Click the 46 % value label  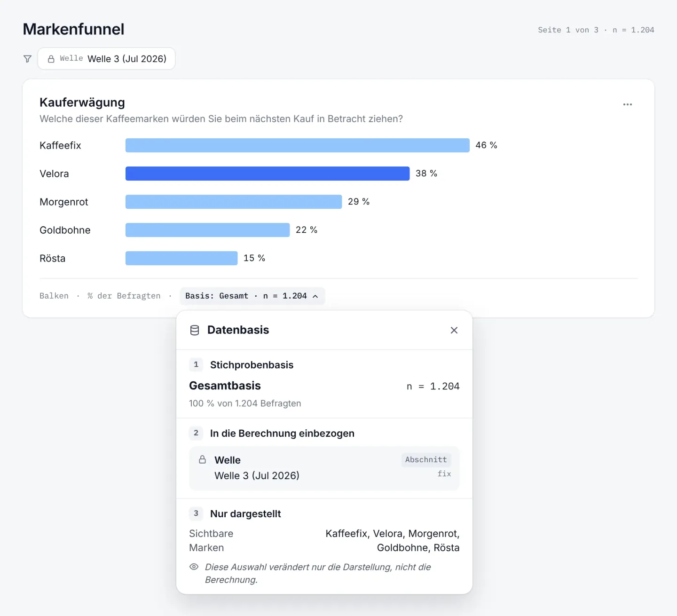point(486,145)
